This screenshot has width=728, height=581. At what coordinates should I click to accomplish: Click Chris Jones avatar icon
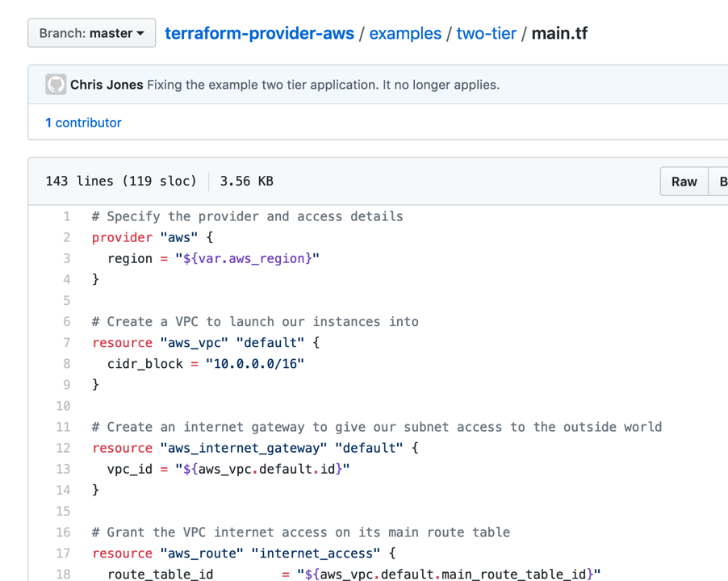pyautogui.click(x=56, y=85)
